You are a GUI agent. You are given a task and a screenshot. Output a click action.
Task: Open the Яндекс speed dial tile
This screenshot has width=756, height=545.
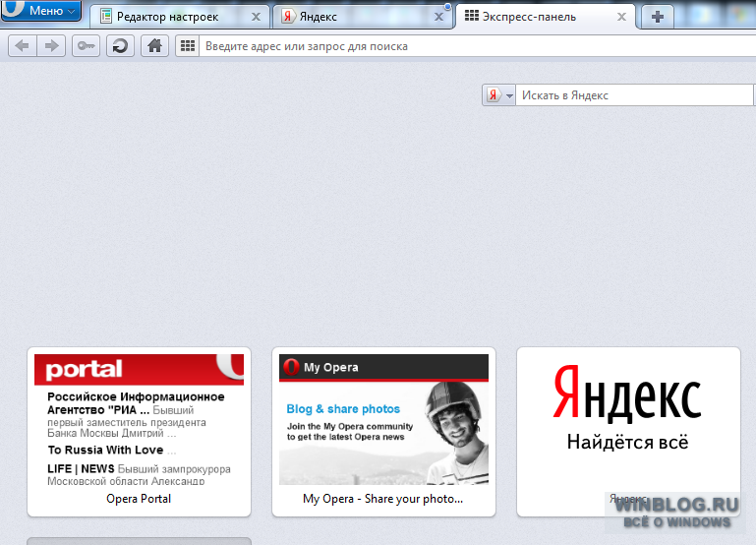click(628, 432)
